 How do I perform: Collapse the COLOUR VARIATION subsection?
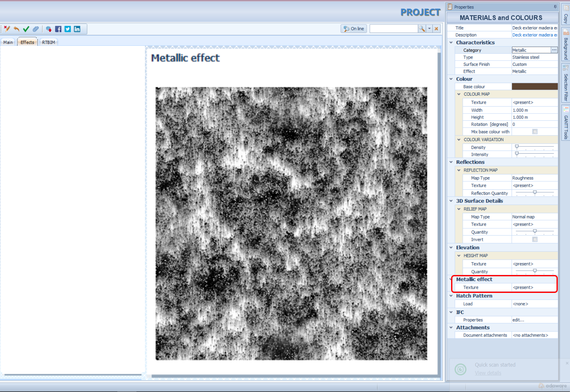(x=459, y=140)
